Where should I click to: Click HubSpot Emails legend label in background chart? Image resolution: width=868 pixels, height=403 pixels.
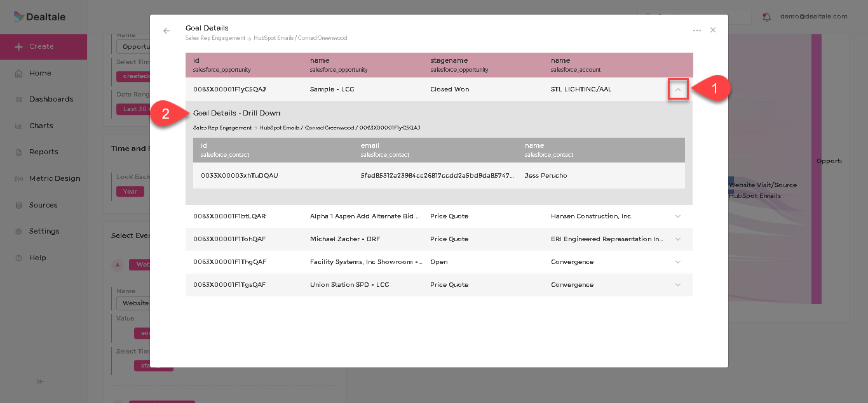755,195
